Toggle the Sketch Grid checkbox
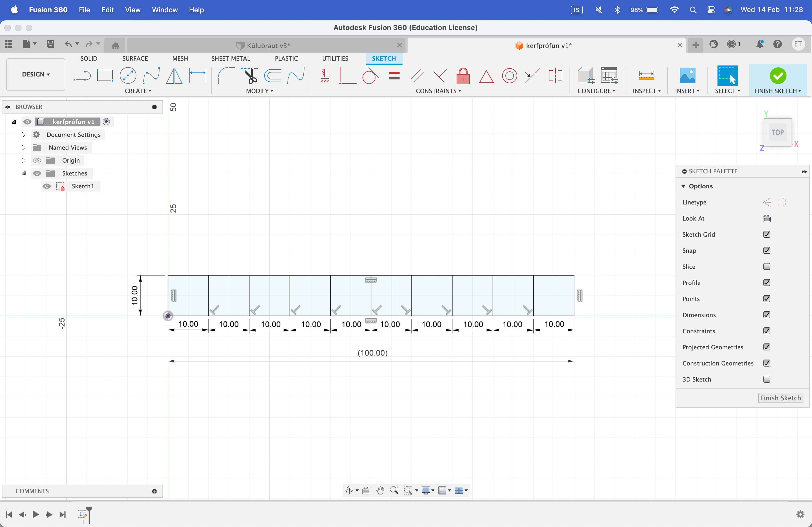Viewport: 812px width, 527px height. [x=767, y=235]
